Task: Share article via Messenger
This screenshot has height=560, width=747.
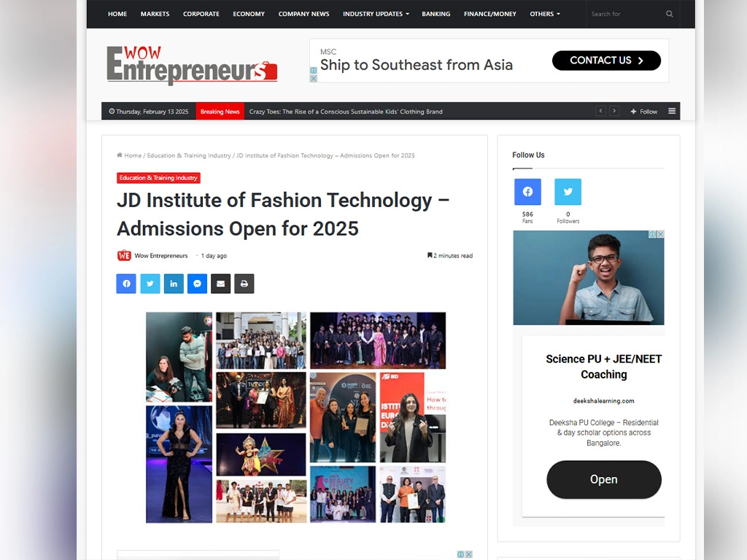Action: (197, 284)
